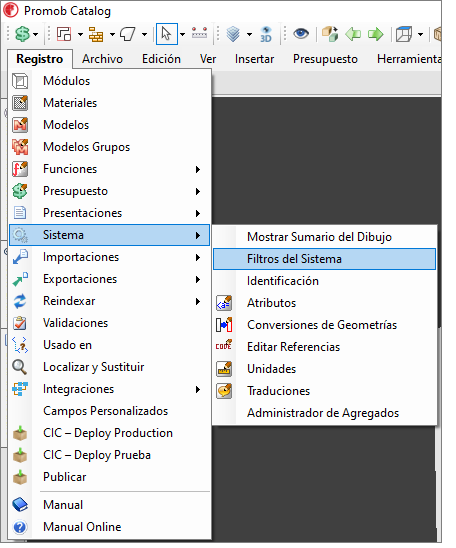Click the brick wall builder icon
Screen dimensions: 456x548
click(96, 34)
